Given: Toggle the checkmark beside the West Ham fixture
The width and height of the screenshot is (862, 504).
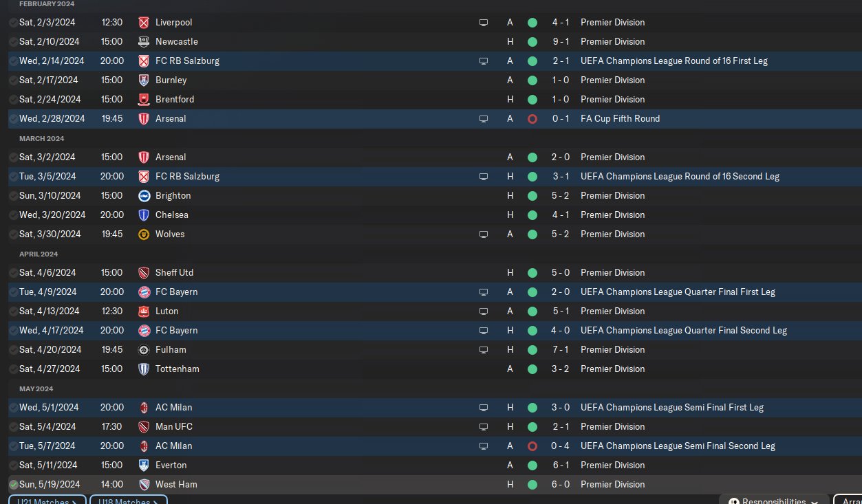Looking at the screenshot, I should [x=14, y=485].
